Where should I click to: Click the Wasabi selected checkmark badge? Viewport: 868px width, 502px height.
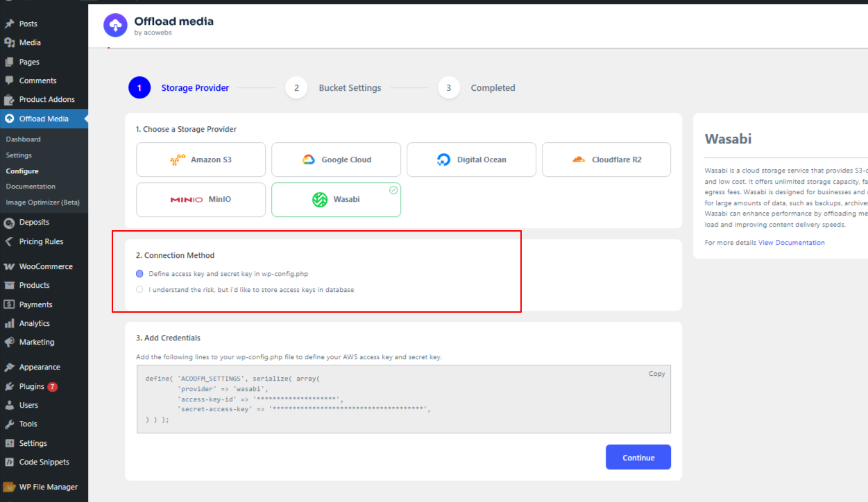pyautogui.click(x=393, y=190)
